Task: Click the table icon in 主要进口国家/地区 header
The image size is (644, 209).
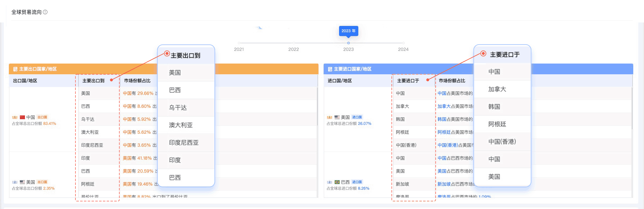Action: 330,69
